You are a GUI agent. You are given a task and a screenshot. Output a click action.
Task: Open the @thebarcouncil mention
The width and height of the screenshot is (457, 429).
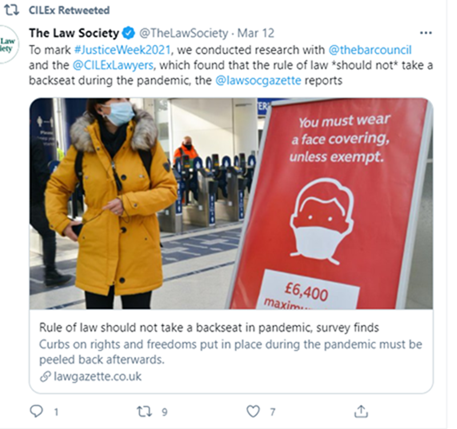pyautogui.click(x=370, y=50)
